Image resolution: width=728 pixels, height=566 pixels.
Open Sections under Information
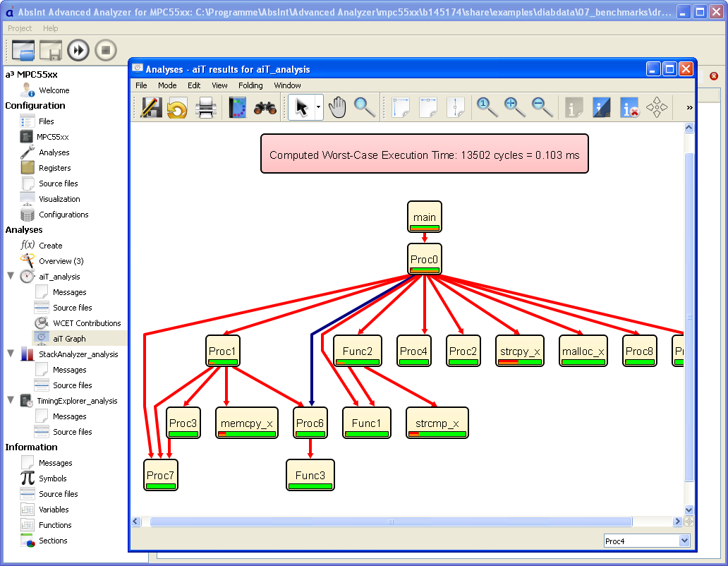53,541
